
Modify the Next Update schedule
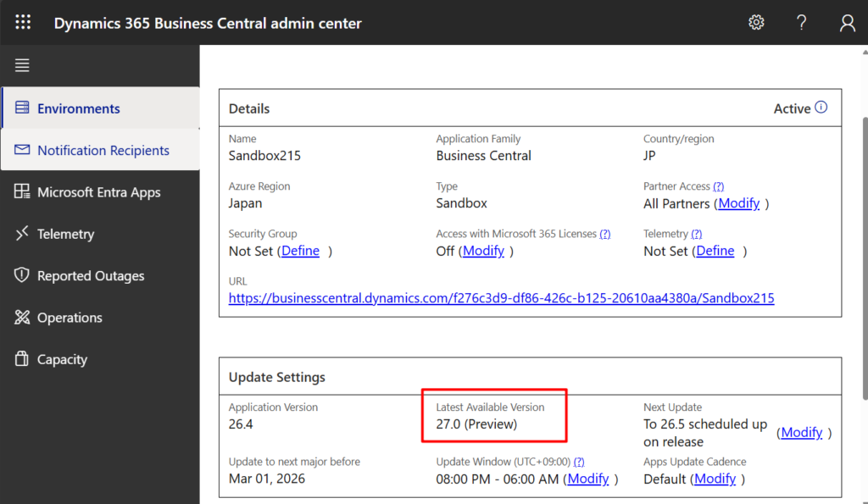[801, 432]
